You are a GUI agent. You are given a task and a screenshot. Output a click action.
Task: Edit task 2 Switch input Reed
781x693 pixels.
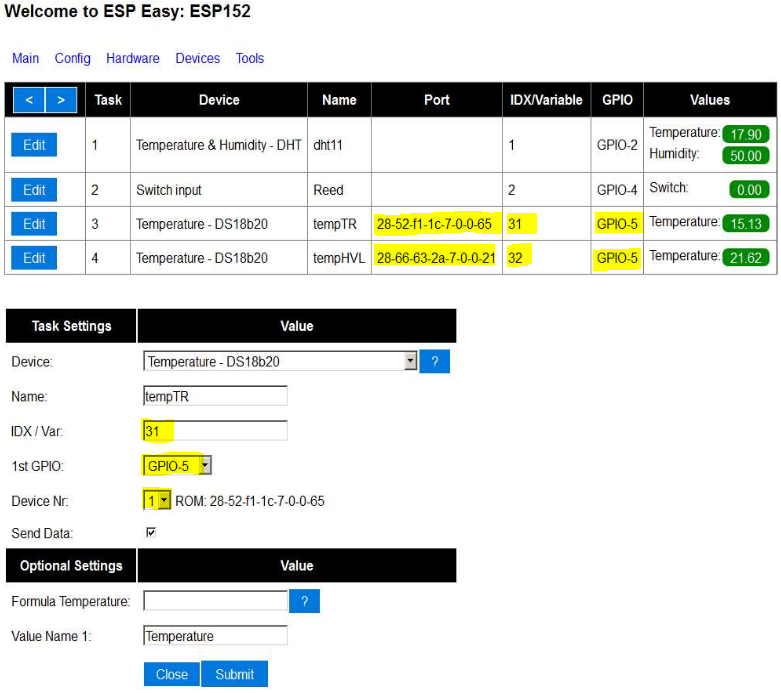click(34, 190)
